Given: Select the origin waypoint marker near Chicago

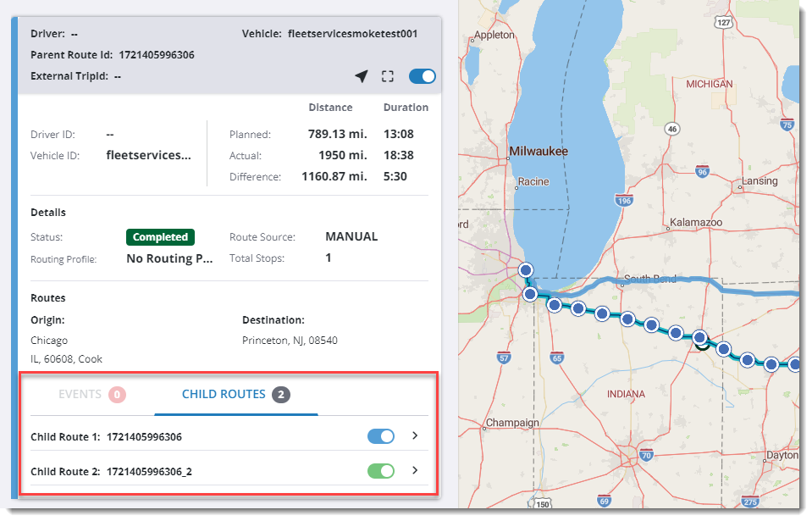Looking at the screenshot, I should [526, 269].
